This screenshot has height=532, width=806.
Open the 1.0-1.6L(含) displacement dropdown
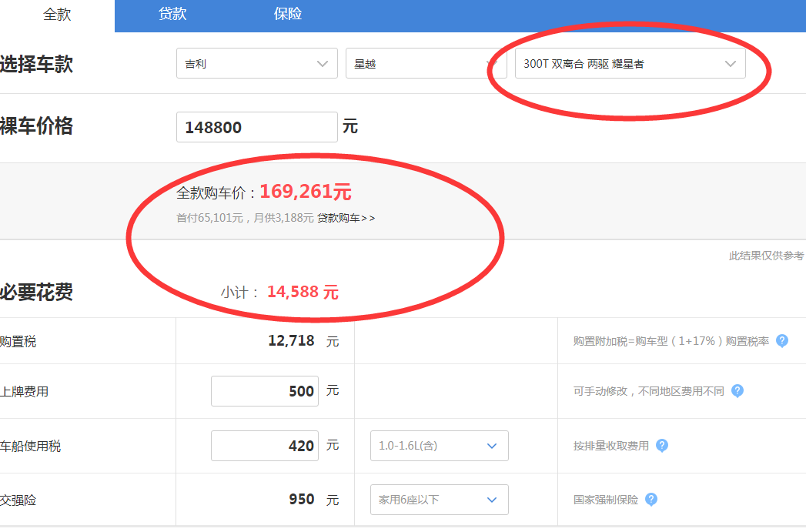point(440,446)
